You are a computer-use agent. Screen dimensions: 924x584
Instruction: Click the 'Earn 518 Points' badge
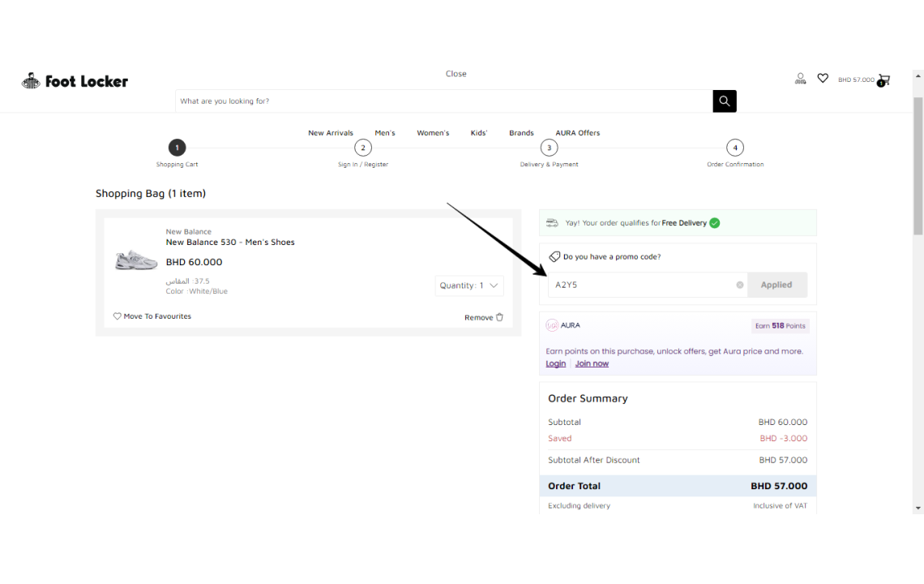pyautogui.click(x=781, y=325)
